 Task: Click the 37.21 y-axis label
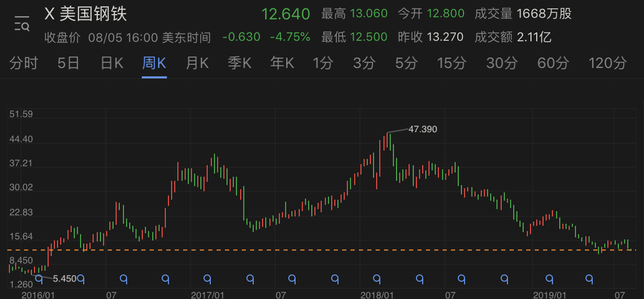[21, 164]
